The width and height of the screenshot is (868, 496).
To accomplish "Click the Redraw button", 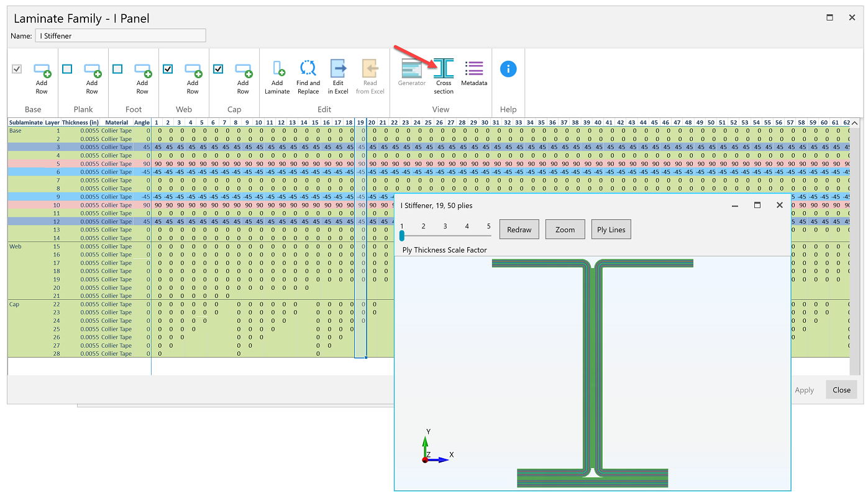I will pos(519,229).
